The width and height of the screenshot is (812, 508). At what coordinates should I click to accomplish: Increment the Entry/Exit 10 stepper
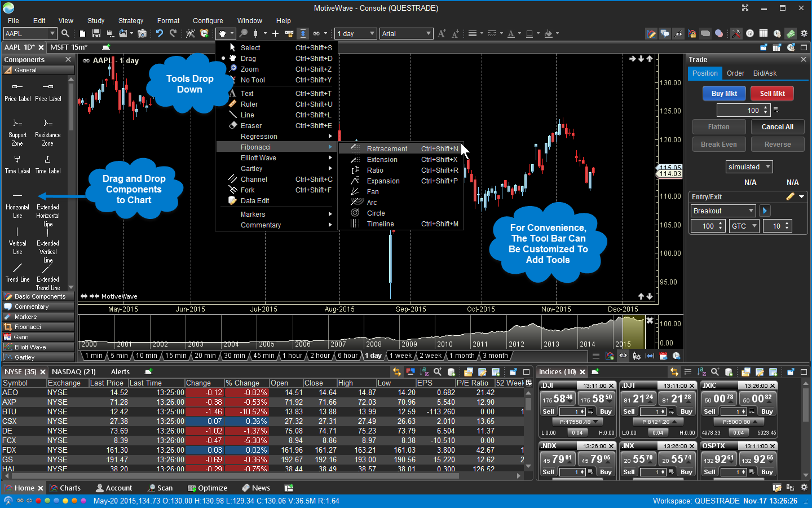coord(787,223)
